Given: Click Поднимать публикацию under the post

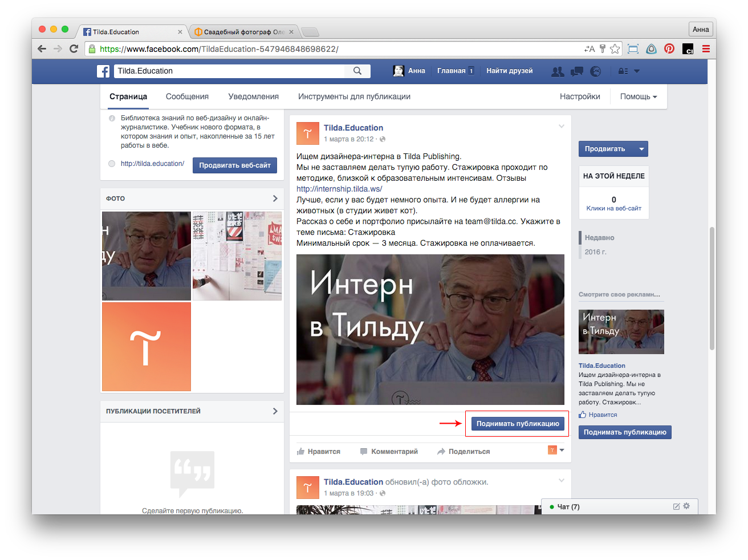Looking at the screenshot, I should [x=518, y=424].
